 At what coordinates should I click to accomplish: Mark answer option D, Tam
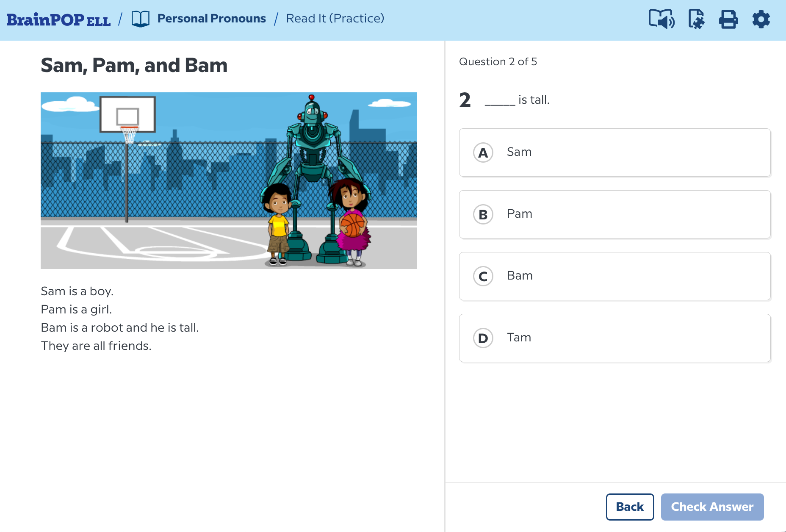pos(614,338)
